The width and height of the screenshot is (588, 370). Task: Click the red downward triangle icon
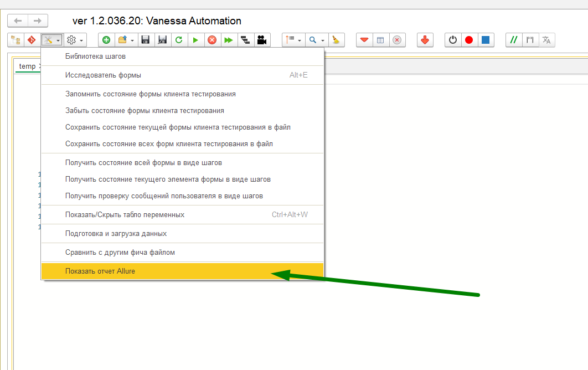point(364,40)
